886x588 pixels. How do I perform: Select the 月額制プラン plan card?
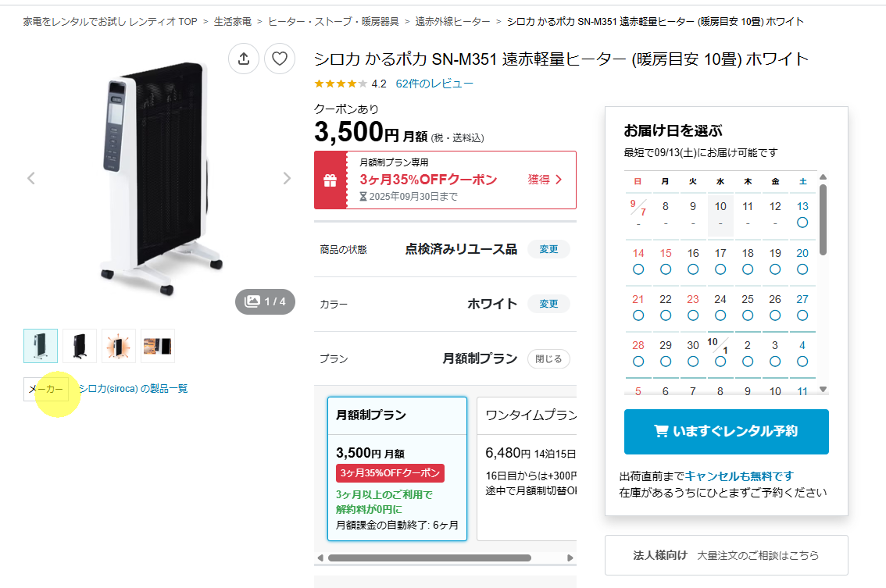397,469
